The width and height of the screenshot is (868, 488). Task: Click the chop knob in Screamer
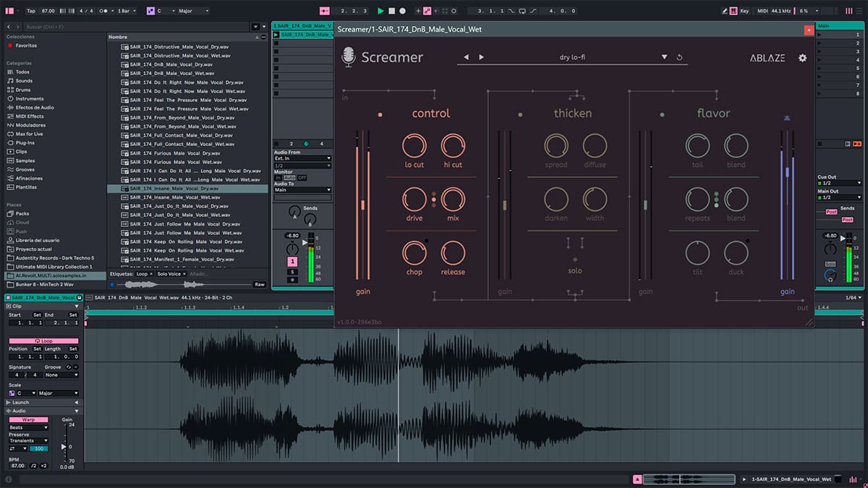tap(414, 253)
